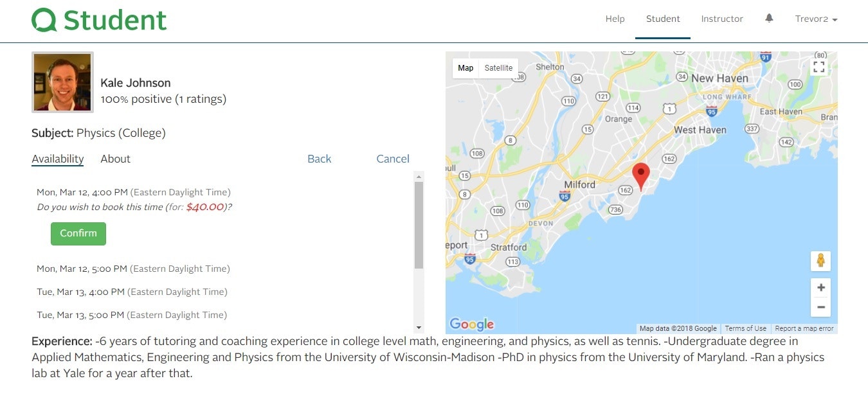Open the Instructor menu item
This screenshot has width=868, height=408.
click(722, 19)
